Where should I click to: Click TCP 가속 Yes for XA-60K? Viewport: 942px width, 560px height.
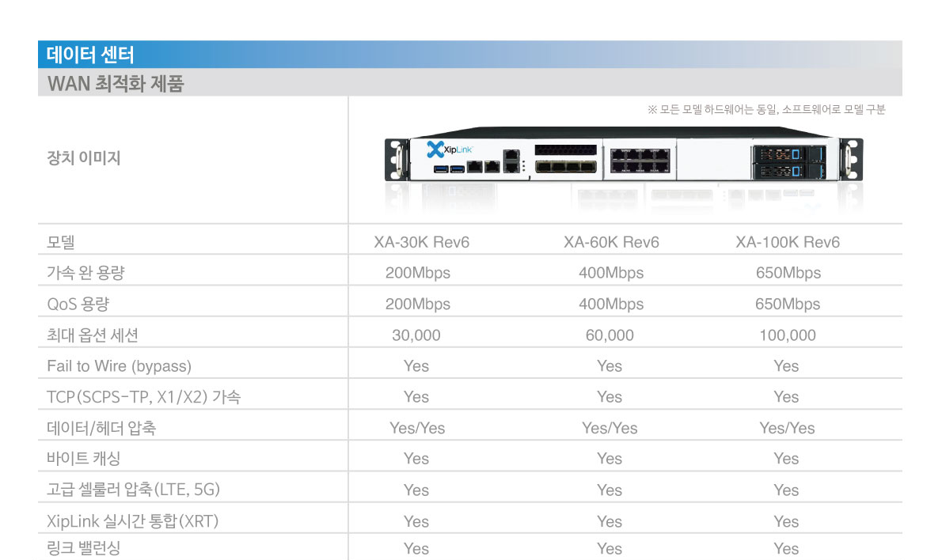click(x=610, y=397)
